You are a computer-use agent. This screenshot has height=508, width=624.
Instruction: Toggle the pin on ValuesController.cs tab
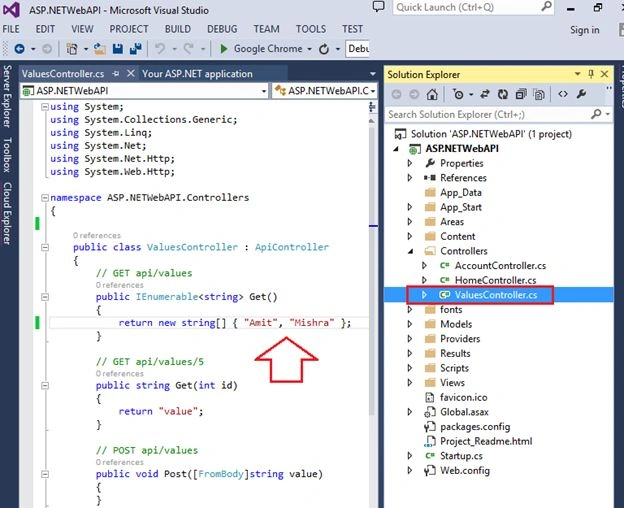pos(116,74)
